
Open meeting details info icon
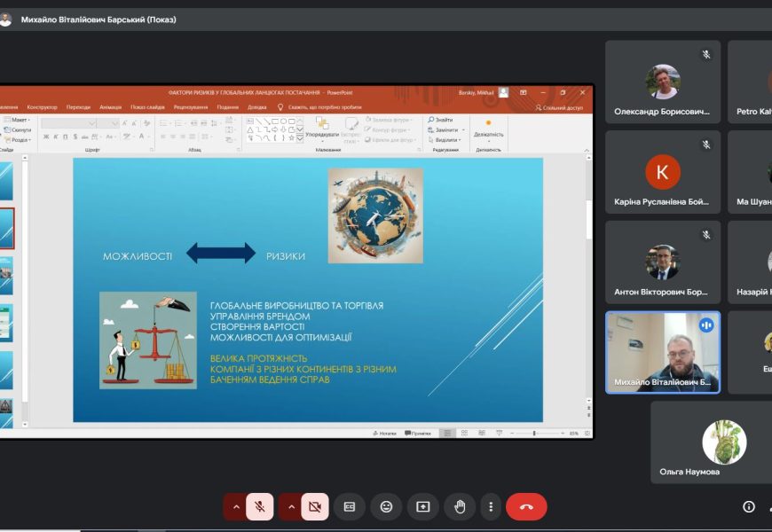749,506
